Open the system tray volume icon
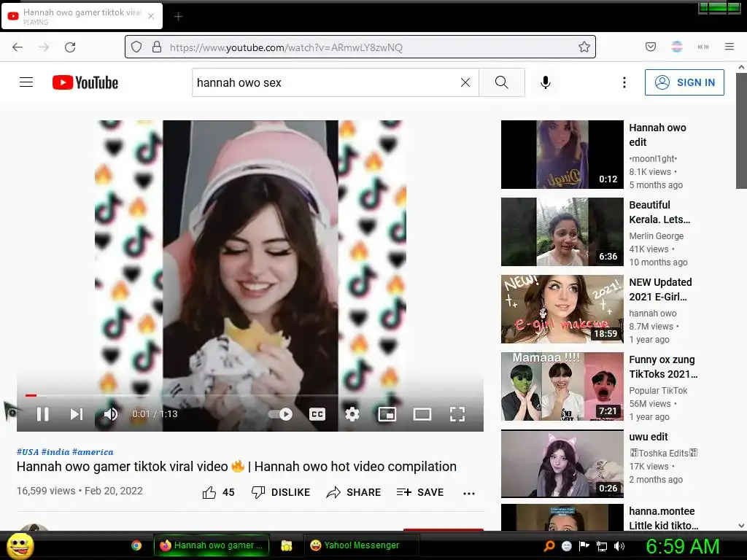This screenshot has height=560, width=747. coord(619,546)
